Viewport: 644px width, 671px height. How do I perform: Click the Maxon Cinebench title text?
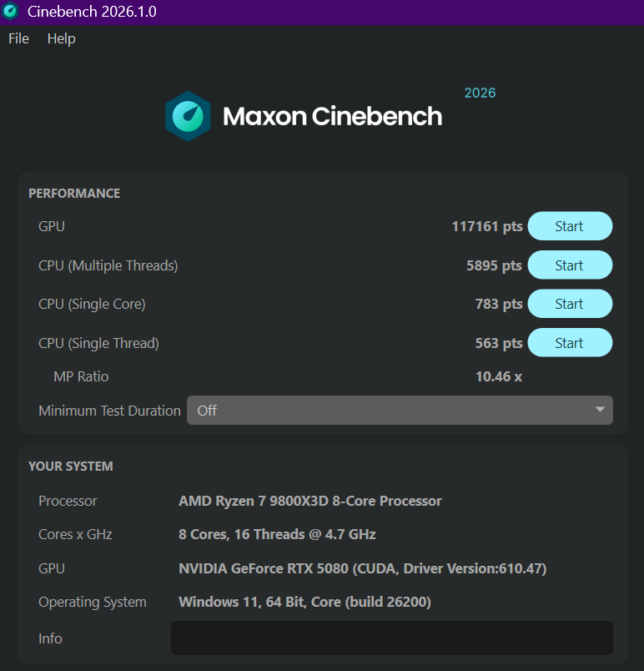tap(332, 116)
